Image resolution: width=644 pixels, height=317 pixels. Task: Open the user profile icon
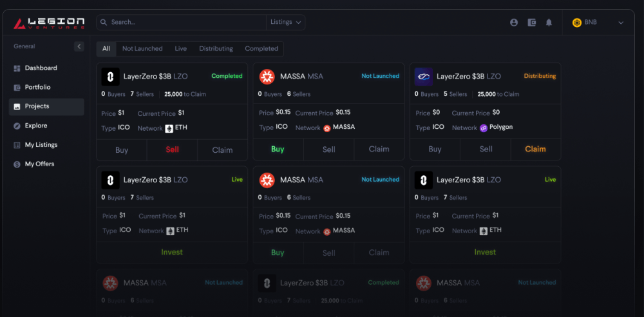click(514, 23)
